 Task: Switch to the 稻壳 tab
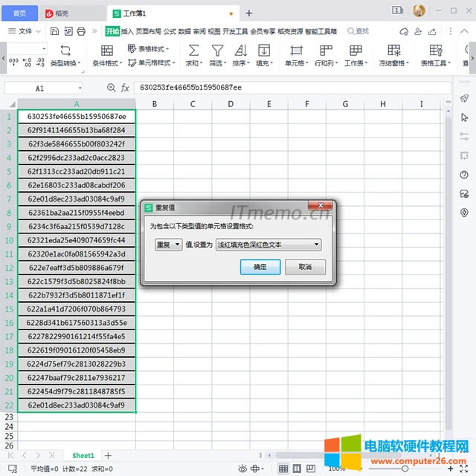pyautogui.click(x=58, y=13)
